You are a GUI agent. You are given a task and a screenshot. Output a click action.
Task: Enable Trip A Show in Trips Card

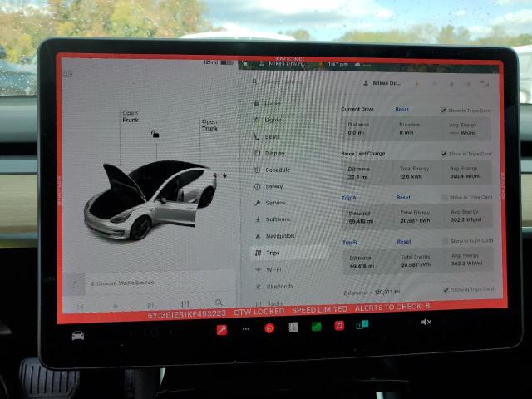click(444, 197)
